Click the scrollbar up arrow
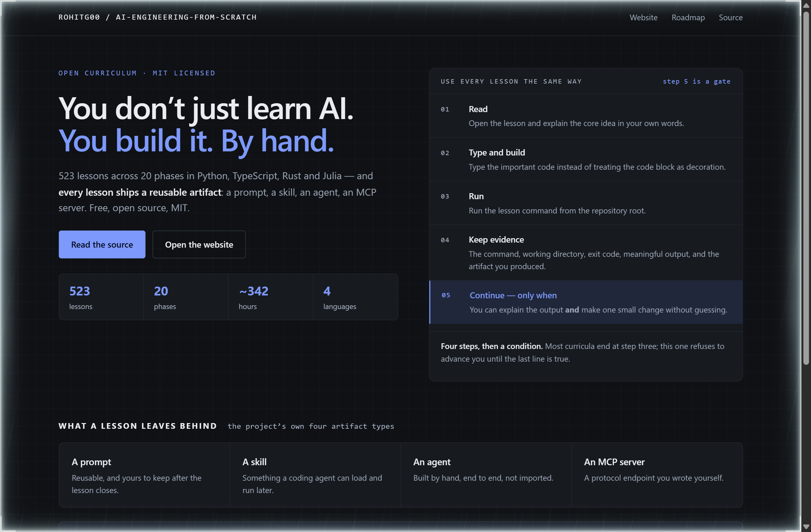 (806, 5)
